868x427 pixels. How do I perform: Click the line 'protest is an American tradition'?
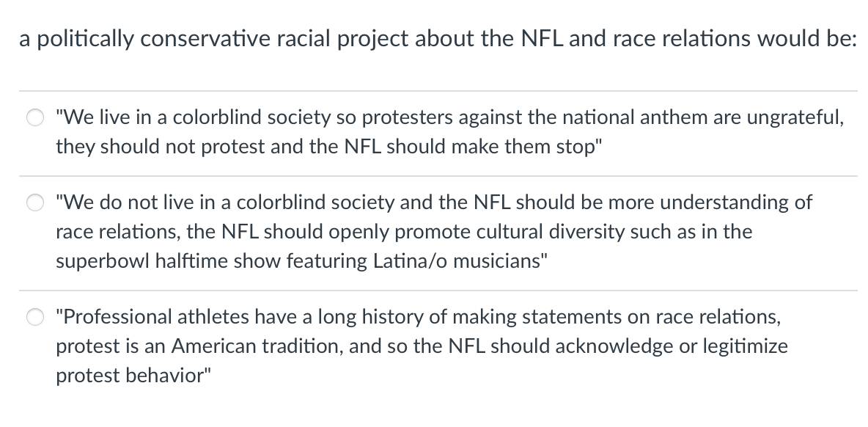(422, 346)
